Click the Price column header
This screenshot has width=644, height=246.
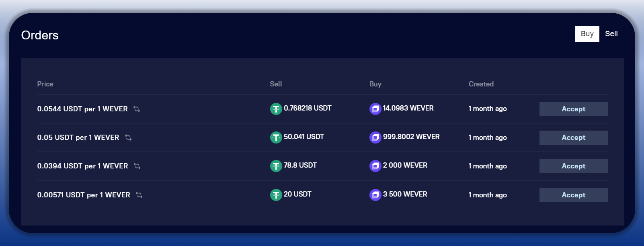point(45,84)
